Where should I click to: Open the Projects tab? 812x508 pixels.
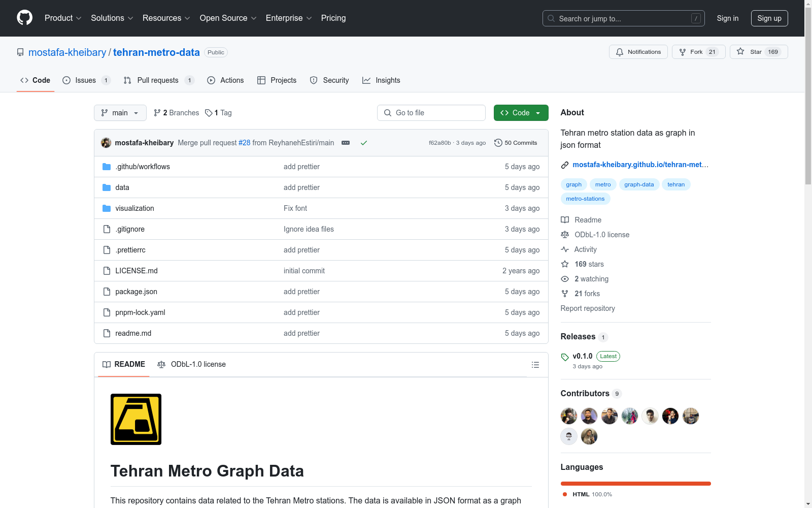pos(277,80)
